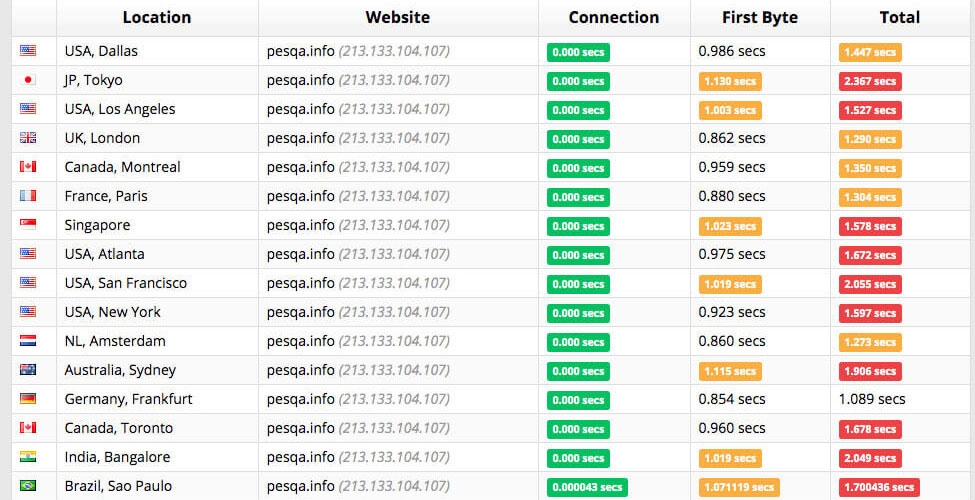Click the 1.700436 secs total badge
Image resolution: width=975 pixels, height=500 pixels.
tap(879, 487)
